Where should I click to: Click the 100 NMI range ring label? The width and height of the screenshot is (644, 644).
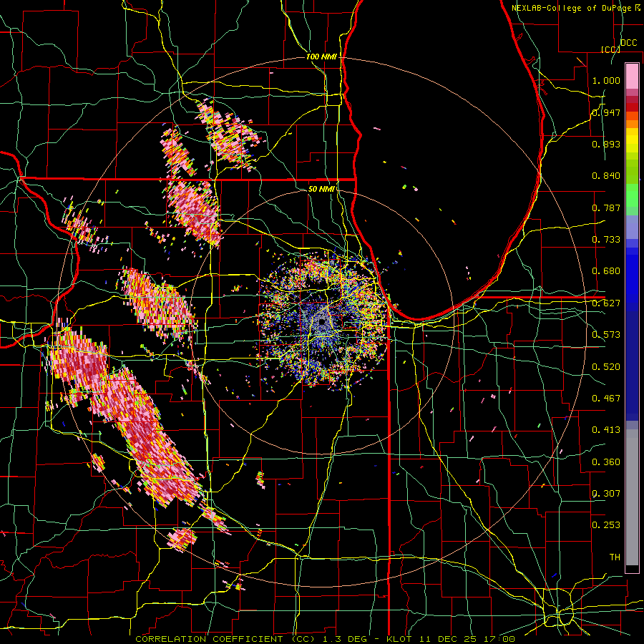[321, 57]
